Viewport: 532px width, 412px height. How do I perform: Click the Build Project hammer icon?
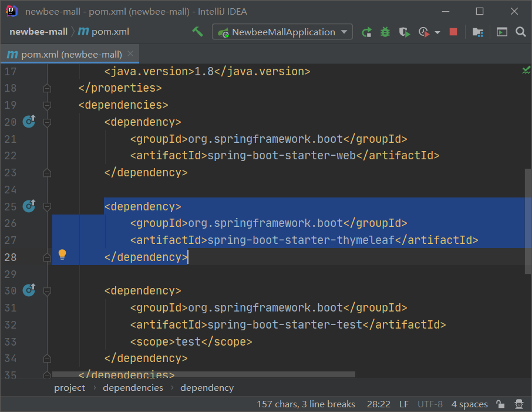tap(197, 32)
